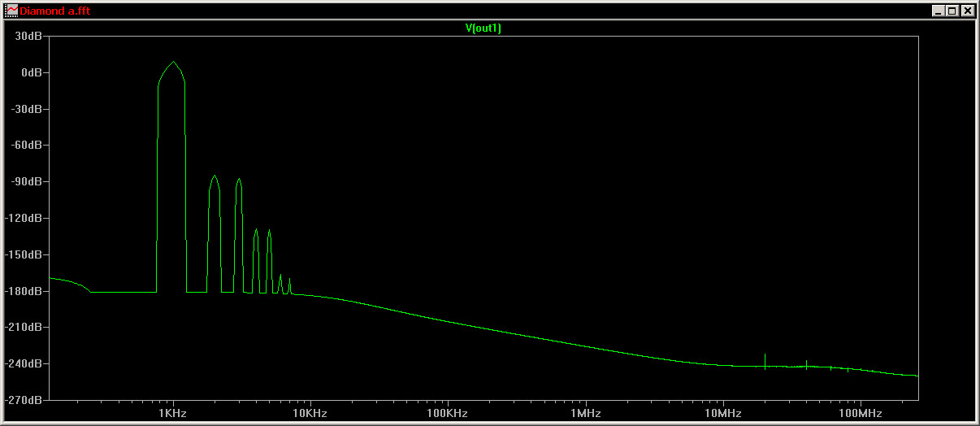Click the -30dB axis label

click(28, 109)
